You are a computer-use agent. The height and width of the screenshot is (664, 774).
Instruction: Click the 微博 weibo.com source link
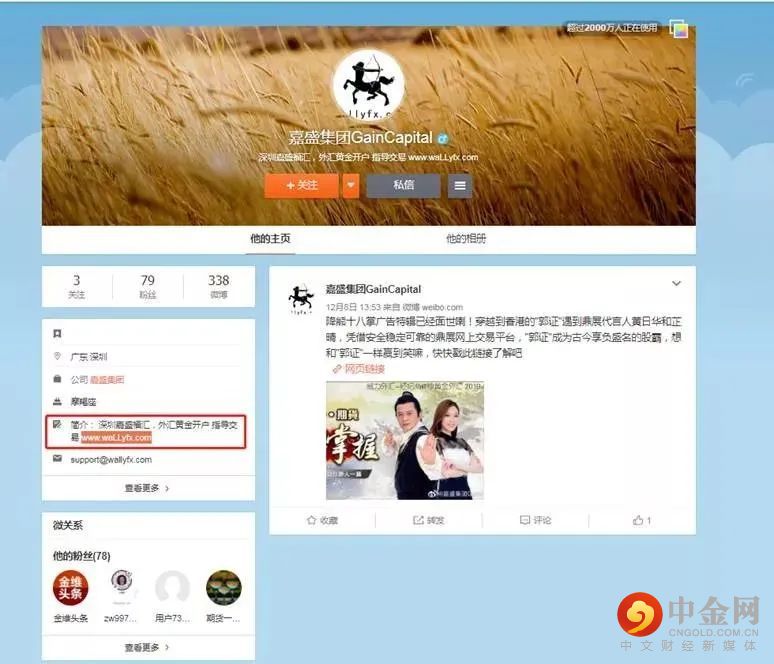point(432,307)
